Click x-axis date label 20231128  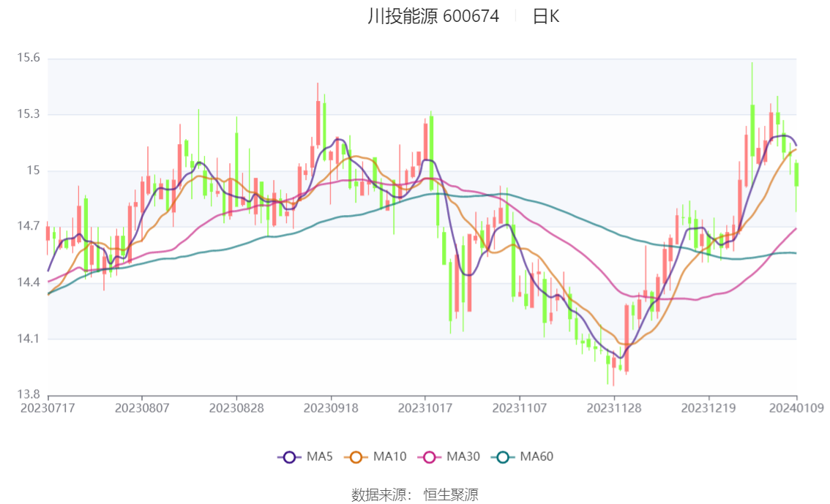(x=614, y=408)
